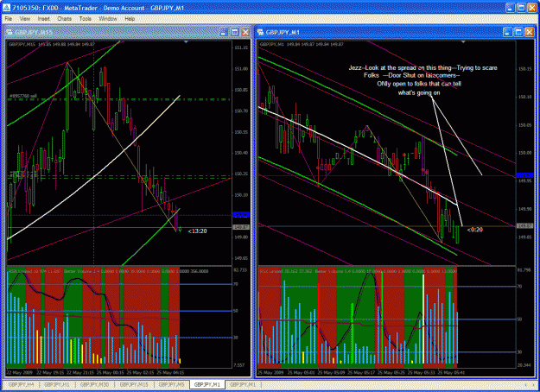The height and width of the screenshot is (392, 540).
Task: Click the '<13:20' countdown label
Action: coord(197,231)
